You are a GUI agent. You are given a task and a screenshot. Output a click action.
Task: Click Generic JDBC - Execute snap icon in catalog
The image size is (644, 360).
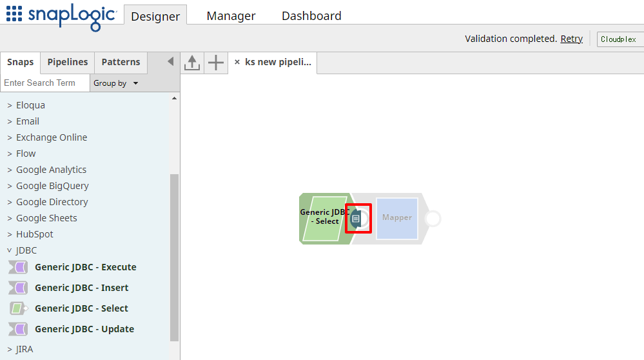coord(18,267)
